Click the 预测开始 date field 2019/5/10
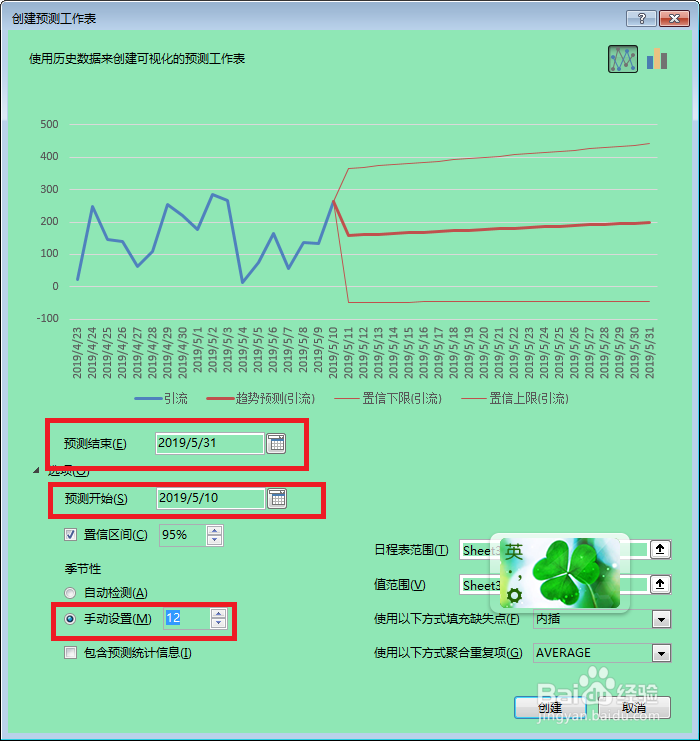This screenshot has width=700, height=741. pyautogui.click(x=210, y=498)
